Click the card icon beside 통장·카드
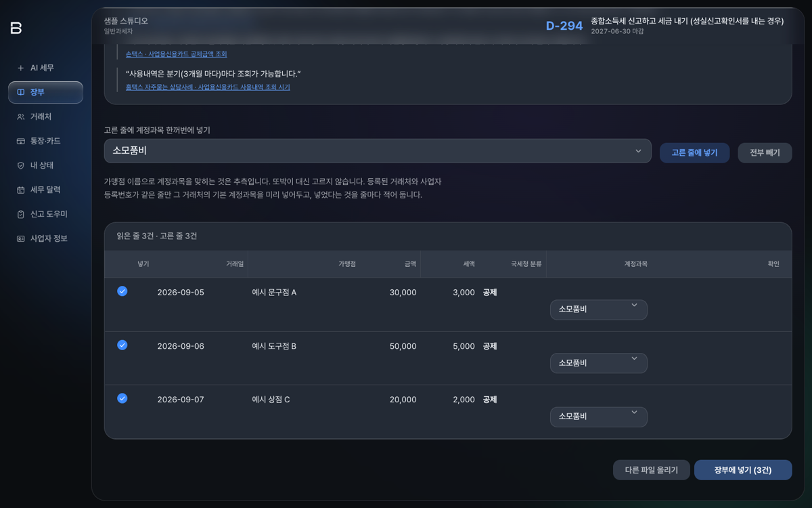812x508 pixels. (x=20, y=141)
